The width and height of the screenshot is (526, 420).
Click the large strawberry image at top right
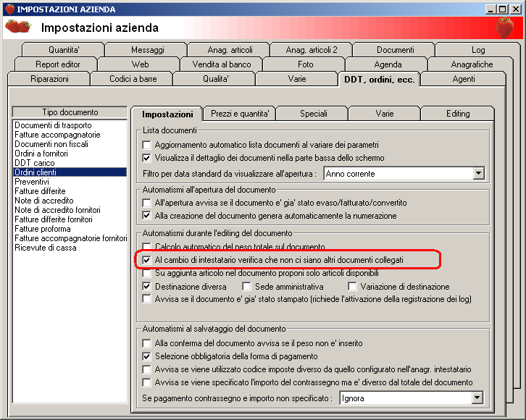coord(504,28)
